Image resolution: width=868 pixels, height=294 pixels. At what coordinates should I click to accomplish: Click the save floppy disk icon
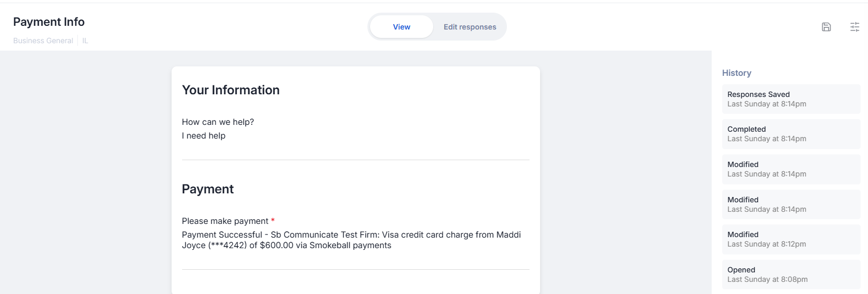(826, 27)
